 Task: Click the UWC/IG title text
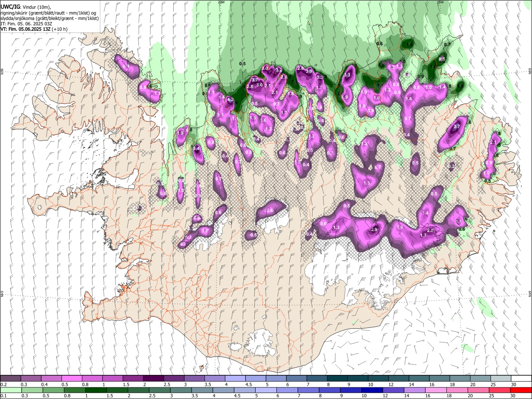coord(10,7)
